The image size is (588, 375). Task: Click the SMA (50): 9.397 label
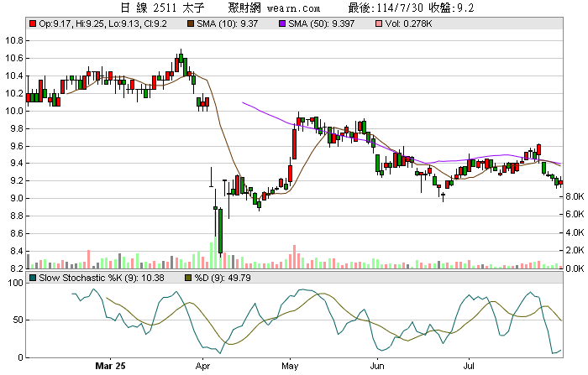tap(322, 23)
